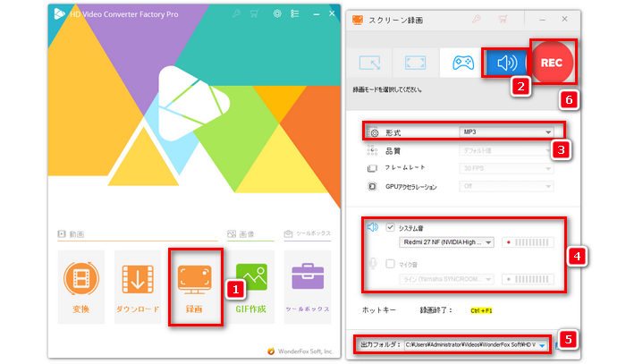Click the 録画終了 label
The height and width of the screenshot is (364, 626).
436,310
